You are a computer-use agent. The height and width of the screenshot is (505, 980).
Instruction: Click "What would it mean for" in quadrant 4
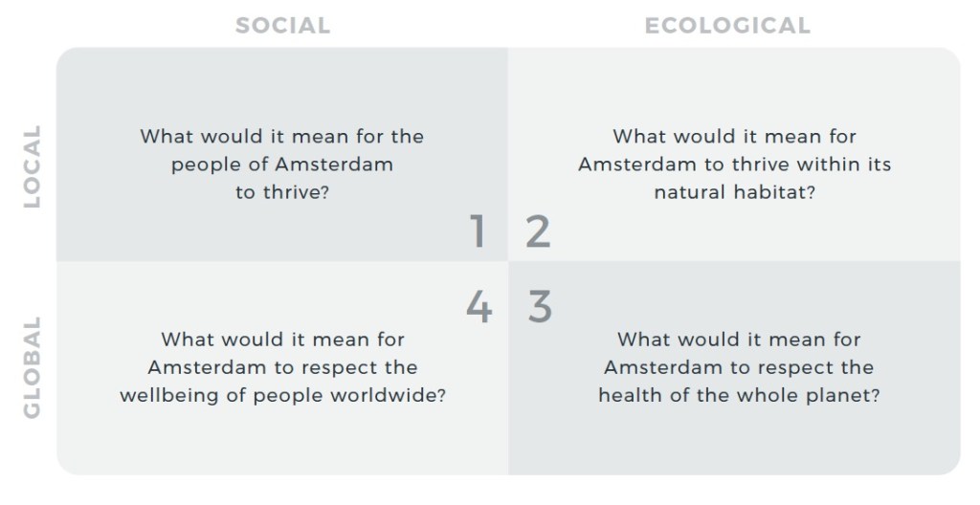click(x=282, y=339)
